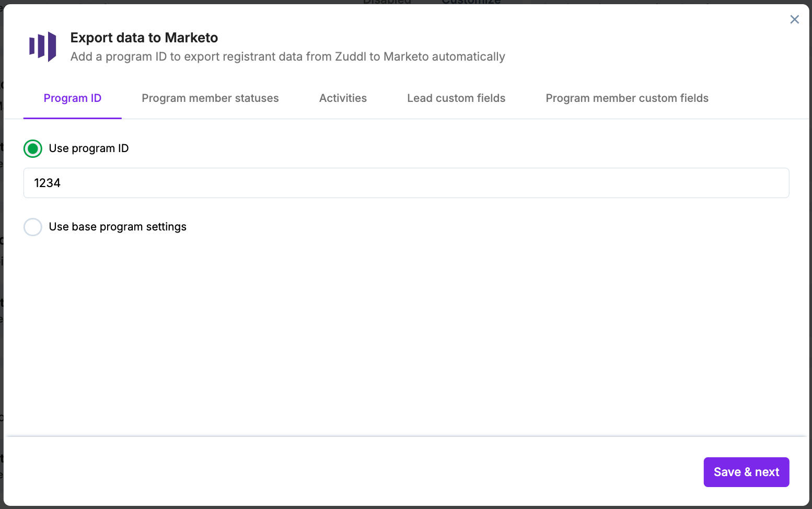The image size is (812, 509).
Task: Select the Use program ID radio button
Action: click(x=33, y=148)
